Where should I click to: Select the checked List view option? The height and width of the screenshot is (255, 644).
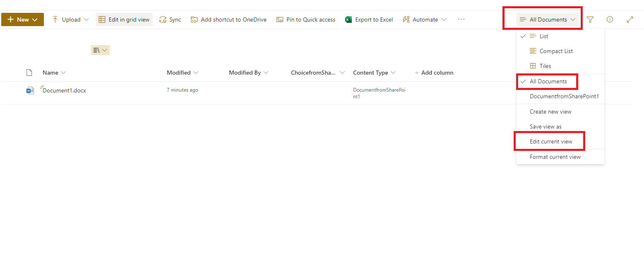click(543, 36)
